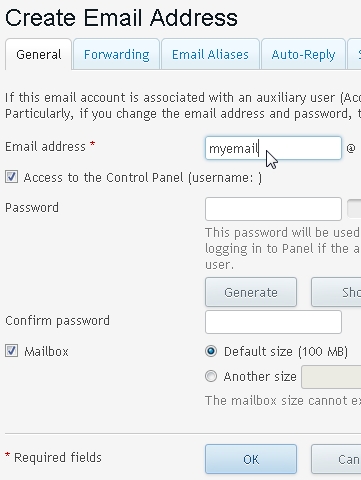
Task: Click the General tab
Action: (39, 54)
